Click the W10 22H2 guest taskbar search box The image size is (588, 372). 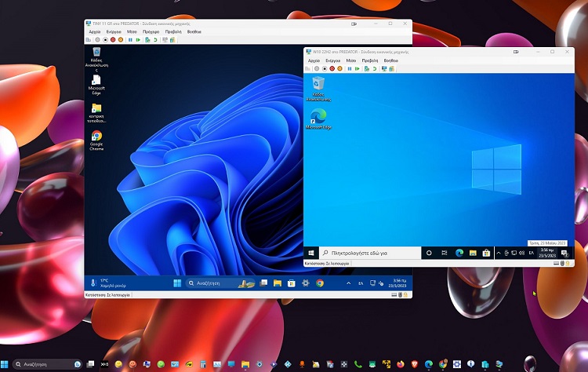coord(370,253)
